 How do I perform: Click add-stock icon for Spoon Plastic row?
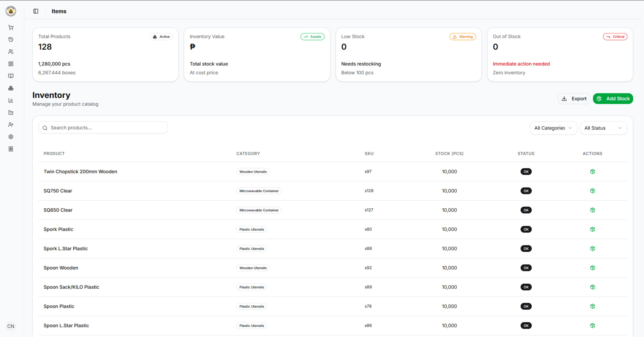[592, 306]
